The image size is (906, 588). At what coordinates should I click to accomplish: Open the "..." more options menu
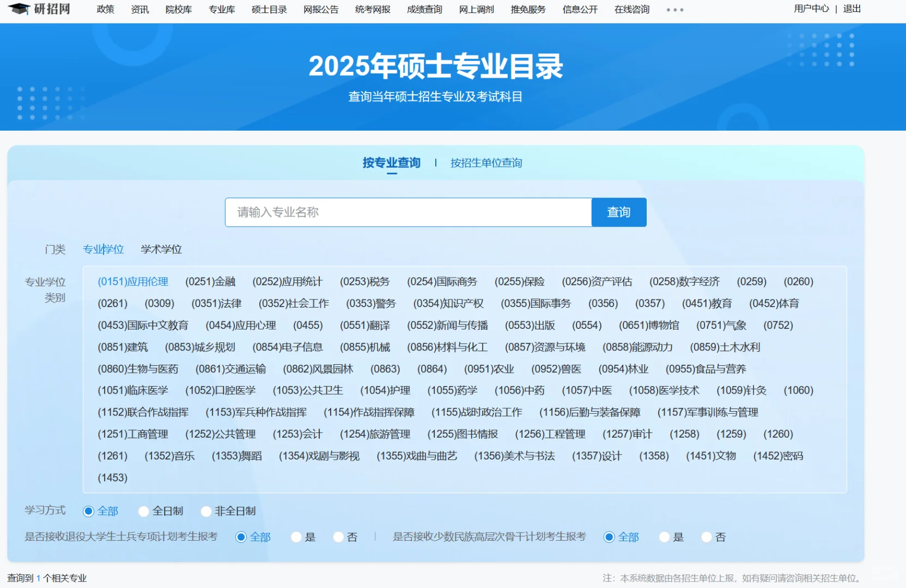click(674, 9)
